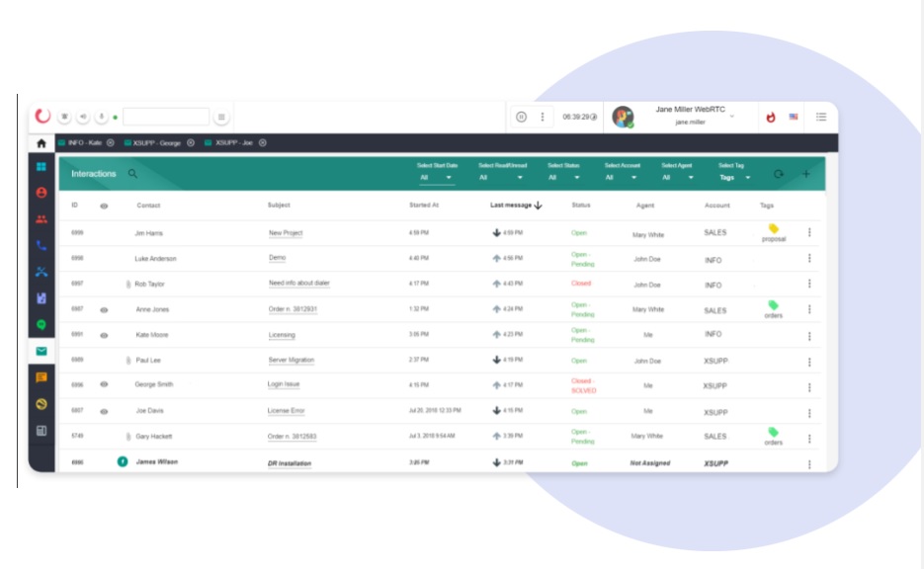924x569 pixels.
Task: Open the orange message icon in sidebar
Action: [x=42, y=377]
